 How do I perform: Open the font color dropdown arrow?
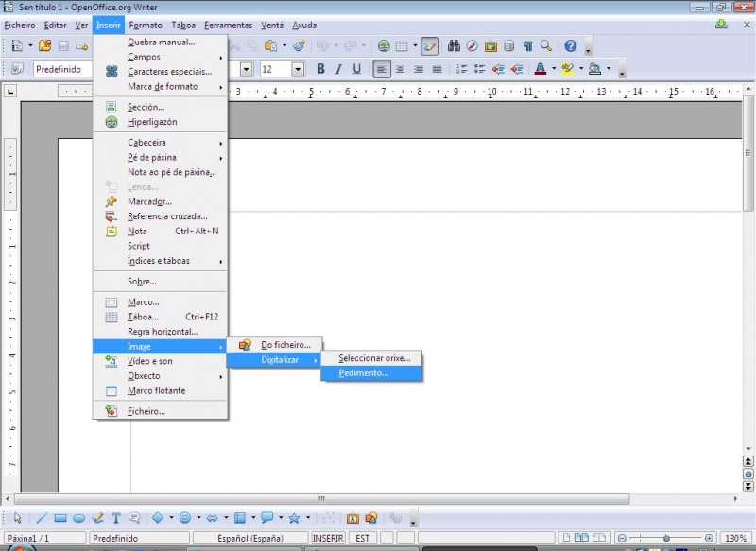554,69
